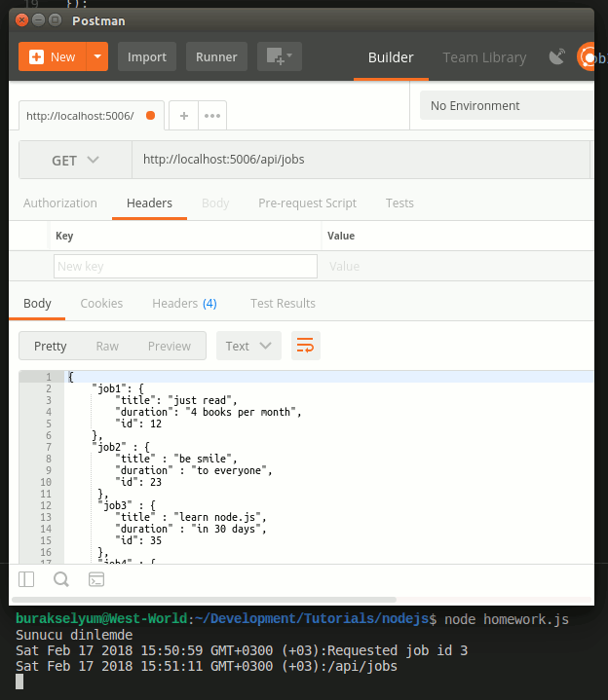Image resolution: width=608 pixels, height=700 pixels.
Task: Click the New button plus icon
Action: [36, 56]
